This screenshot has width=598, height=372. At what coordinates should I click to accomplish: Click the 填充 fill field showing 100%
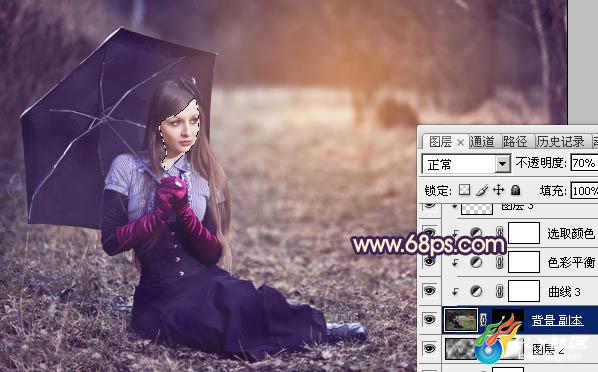pos(584,190)
